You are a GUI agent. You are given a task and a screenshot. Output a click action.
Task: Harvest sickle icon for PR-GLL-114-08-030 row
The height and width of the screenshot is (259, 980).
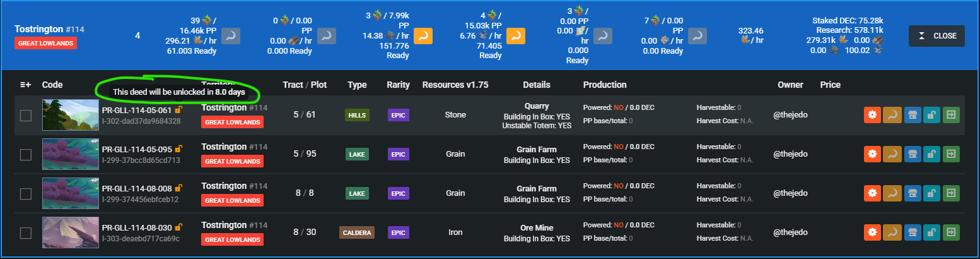click(x=892, y=232)
